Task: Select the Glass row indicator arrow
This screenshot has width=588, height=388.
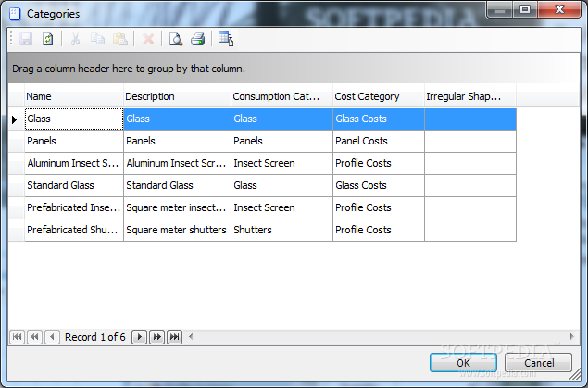Action: coord(16,119)
